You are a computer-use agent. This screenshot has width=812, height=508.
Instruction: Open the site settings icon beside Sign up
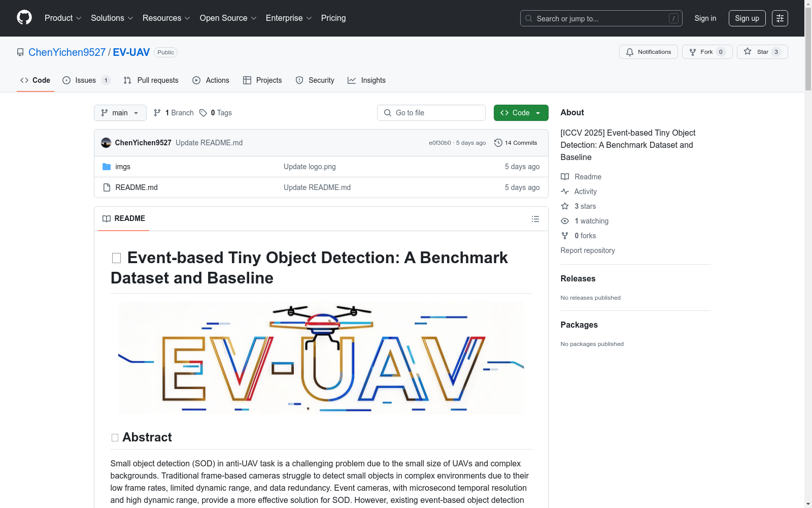780,18
